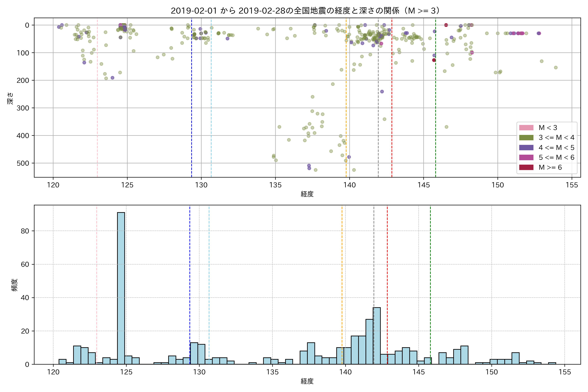Click the dark red M >= 6 legend swatch

[526, 167]
